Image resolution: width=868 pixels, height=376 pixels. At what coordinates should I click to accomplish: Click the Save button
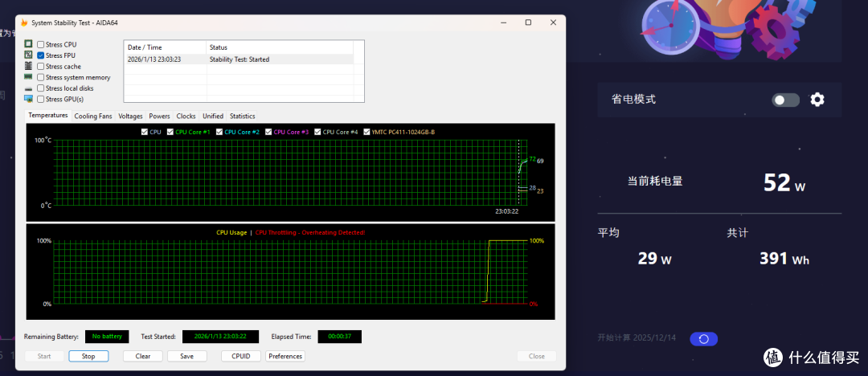coord(187,356)
